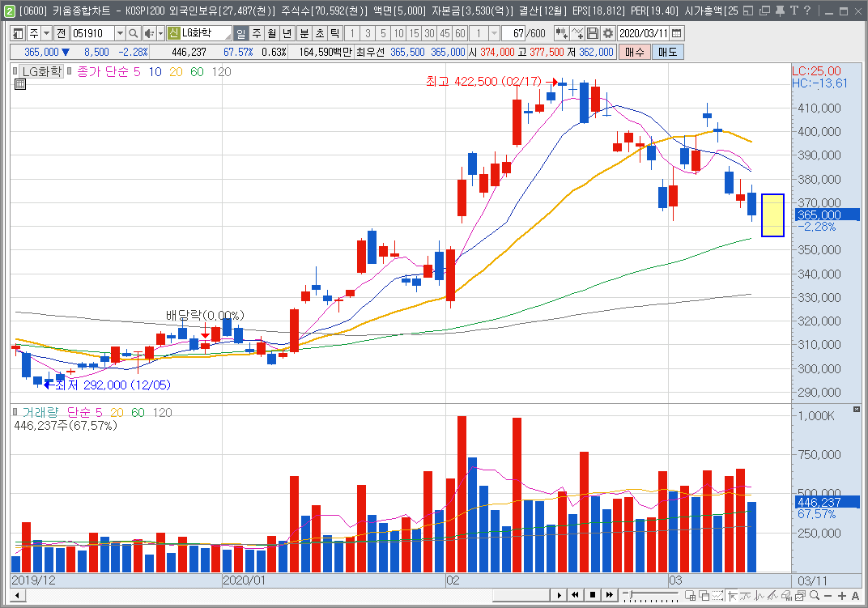Expand the dropdown arrow next to the speaker icon

[x=160, y=34]
